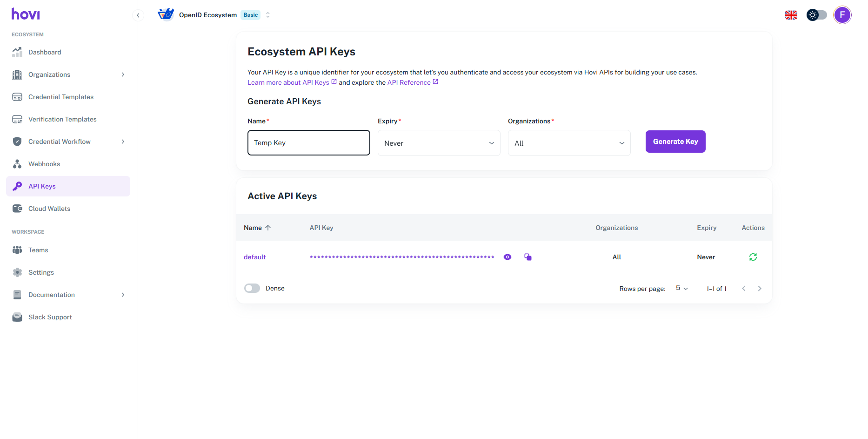Open the Expiry dropdown
Viewport: 868px width, 439px height.
click(439, 143)
